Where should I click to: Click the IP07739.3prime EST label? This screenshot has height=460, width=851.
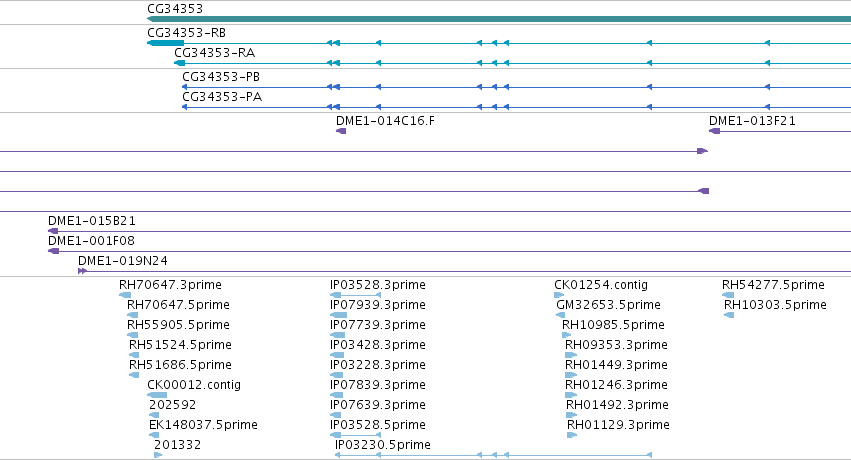pyautogui.click(x=378, y=325)
